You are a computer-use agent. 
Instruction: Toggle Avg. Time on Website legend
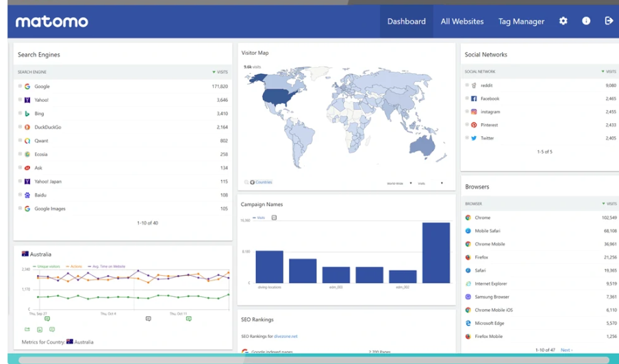tap(107, 267)
